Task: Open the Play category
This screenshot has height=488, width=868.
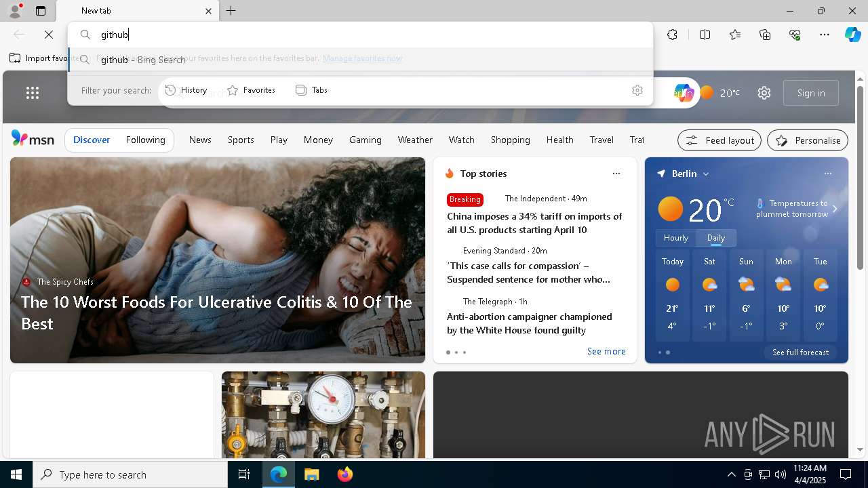Action: 279,140
